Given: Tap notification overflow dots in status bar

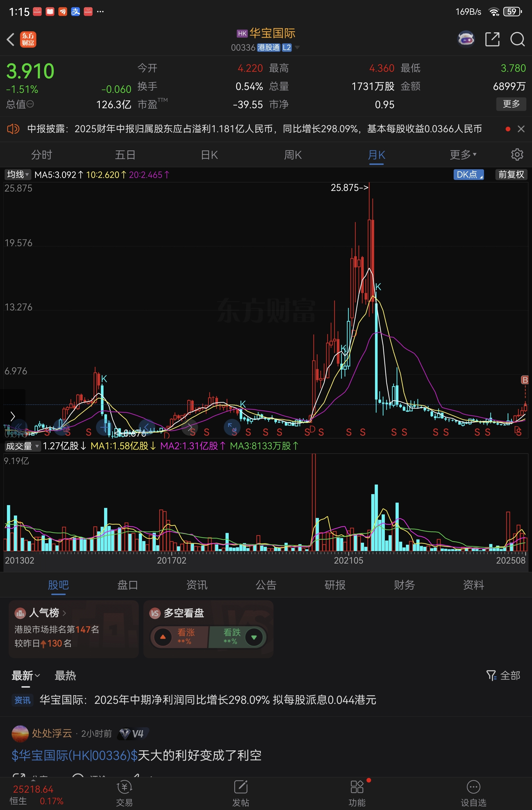Looking at the screenshot, I should coord(100,12).
